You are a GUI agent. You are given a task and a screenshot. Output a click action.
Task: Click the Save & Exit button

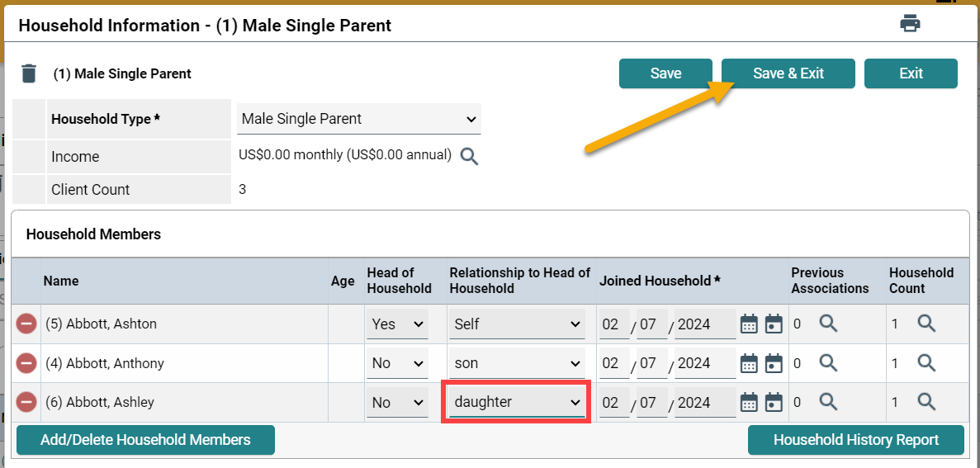pyautogui.click(x=788, y=73)
